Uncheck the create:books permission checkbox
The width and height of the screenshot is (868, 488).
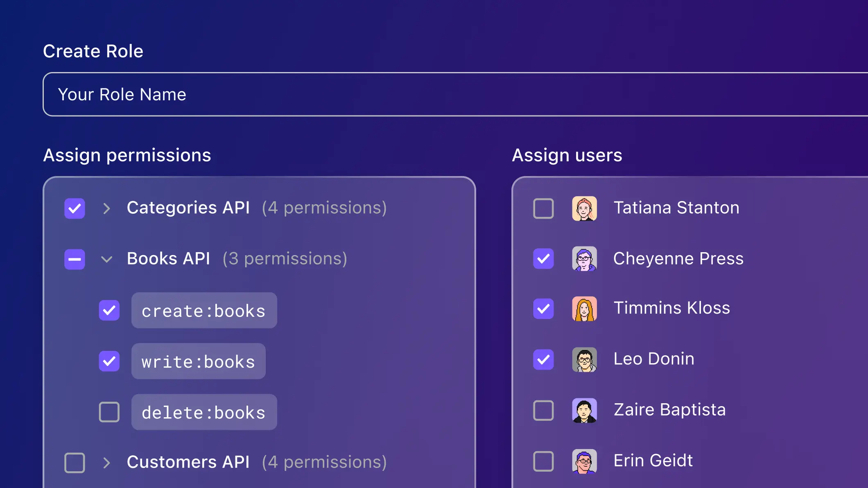pyautogui.click(x=109, y=310)
